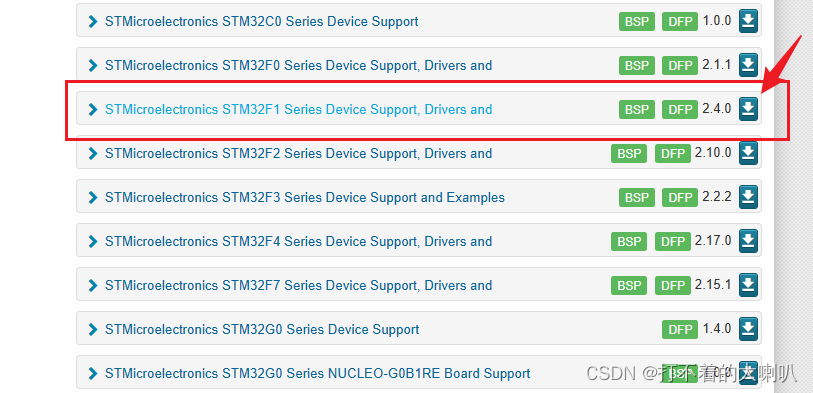The image size is (813, 393).
Task: Download the STM32F4 Series pack version 2.17.0
Action: coord(748,241)
